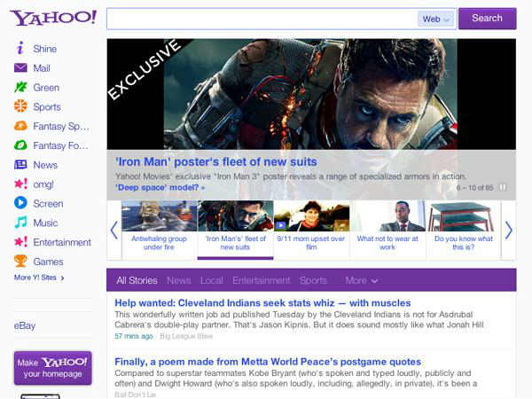Viewport: 532px width, 399px height.
Task: Click the Screen play-button icon
Action: pos(20,203)
